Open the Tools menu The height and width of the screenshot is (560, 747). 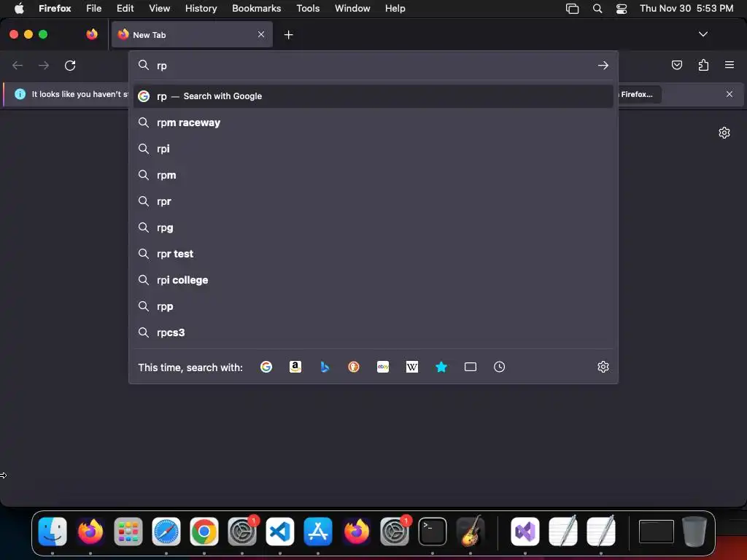(308, 9)
